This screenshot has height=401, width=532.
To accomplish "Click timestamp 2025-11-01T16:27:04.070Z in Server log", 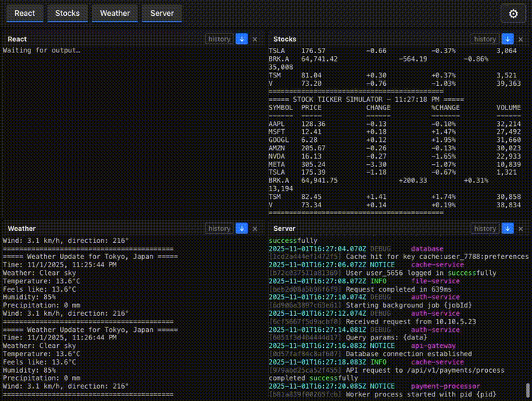I will (x=318, y=249).
